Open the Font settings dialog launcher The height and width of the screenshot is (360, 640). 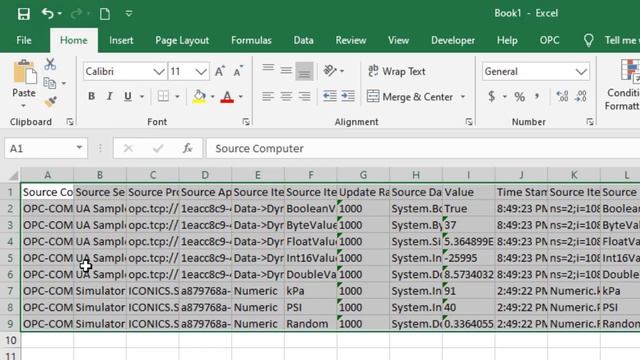[246, 122]
